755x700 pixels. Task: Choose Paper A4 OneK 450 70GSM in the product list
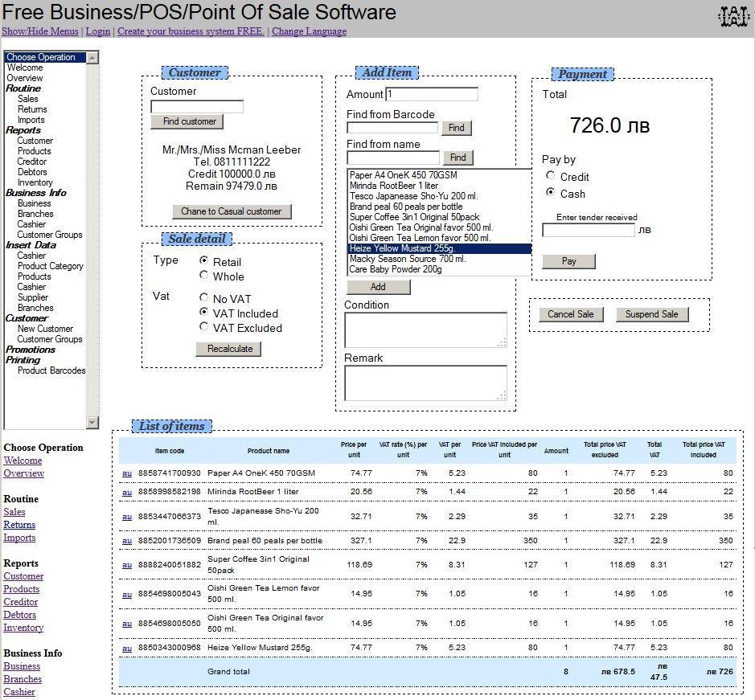(404, 175)
